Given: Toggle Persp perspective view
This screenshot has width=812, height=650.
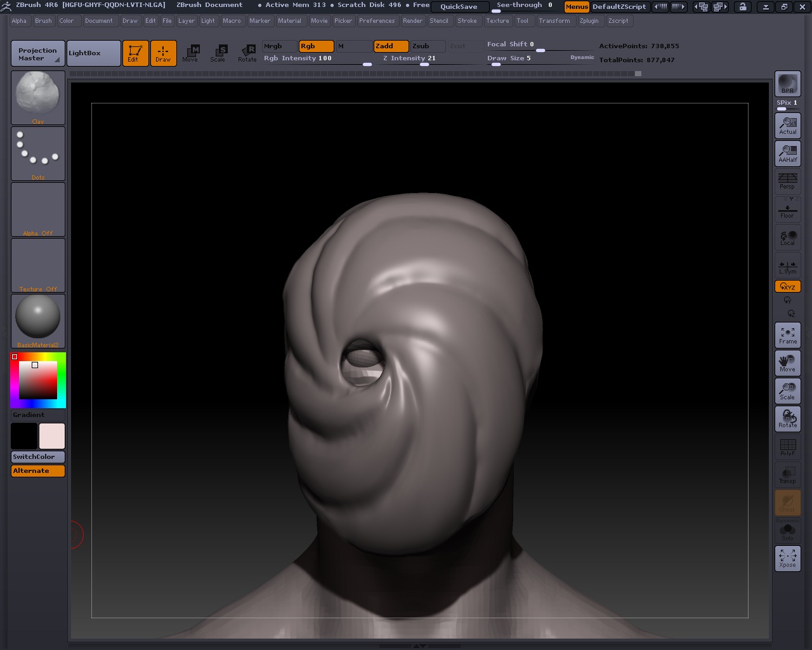Looking at the screenshot, I should coord(788,182).
